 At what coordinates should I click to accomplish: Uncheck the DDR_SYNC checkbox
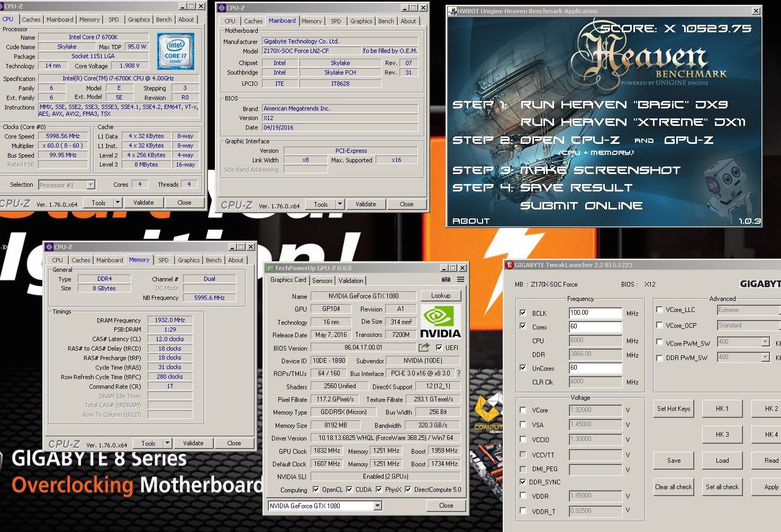523,482
